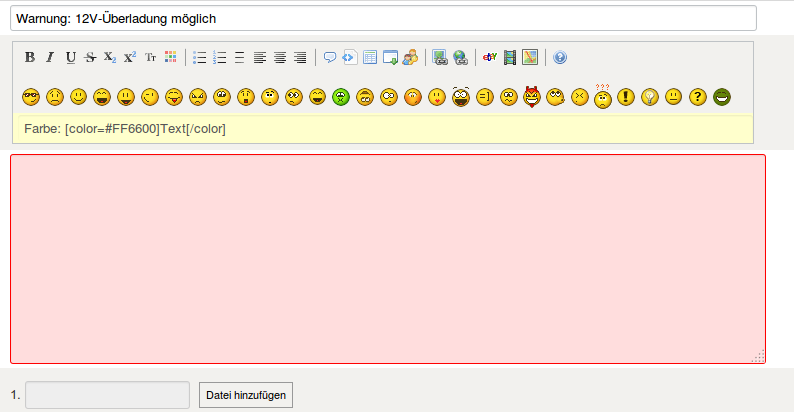Insert a video filmstrip tag

coord(510,58)
